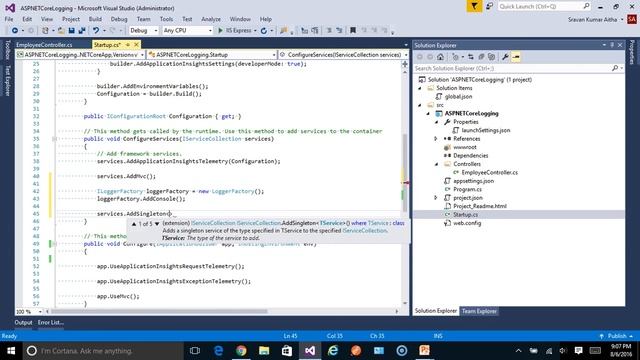640x360 pixels.
Task: Open the Toolbox side tab
Action: click(7, 49)
